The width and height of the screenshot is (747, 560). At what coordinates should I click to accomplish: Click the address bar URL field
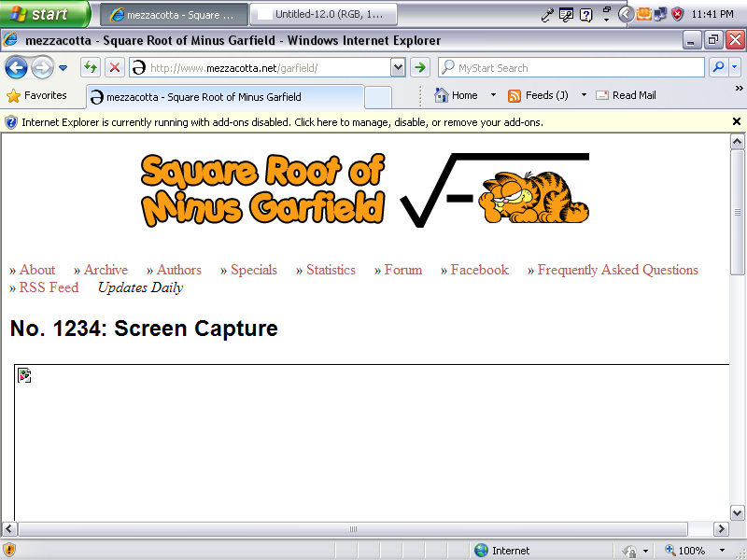(x=261, y=67)
